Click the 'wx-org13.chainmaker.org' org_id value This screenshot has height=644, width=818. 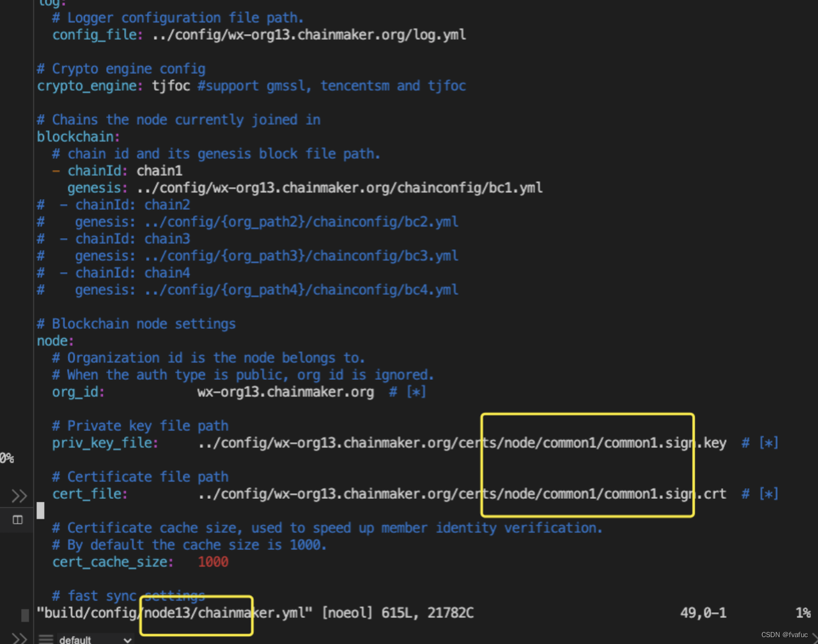pos(285,392)
